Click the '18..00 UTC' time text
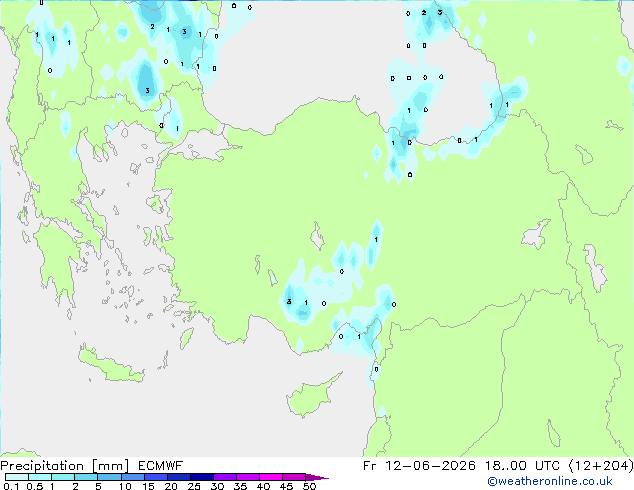This screenshot has height=490, width=634. click(x=522, y=466)
